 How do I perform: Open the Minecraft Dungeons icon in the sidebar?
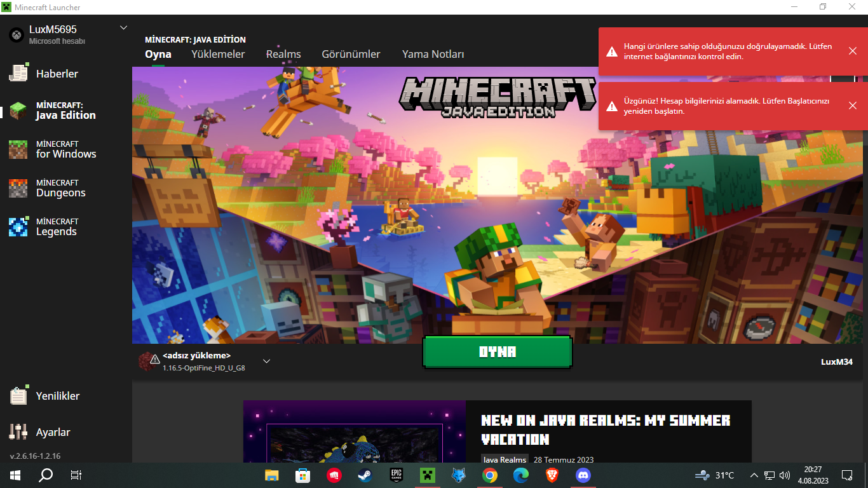(x=18, y=188)
